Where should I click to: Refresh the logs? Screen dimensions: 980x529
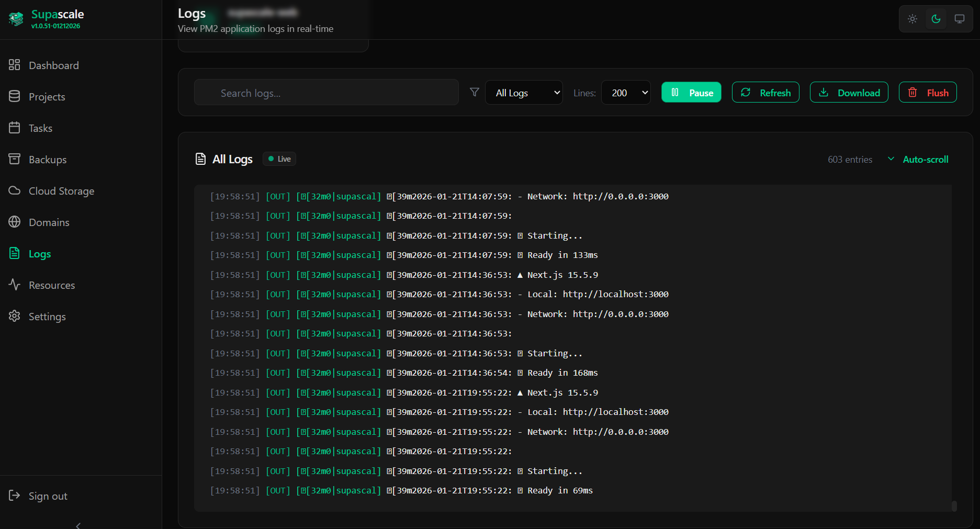[x=765, y=93]
